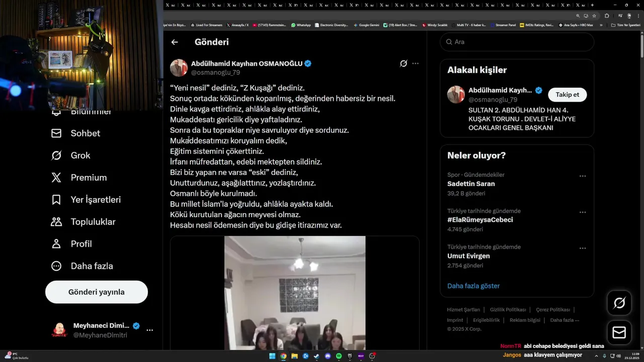Open options for the #ElaRümeysaCebeci trend
Screen dimensions: 644x362
coord(583,212)
